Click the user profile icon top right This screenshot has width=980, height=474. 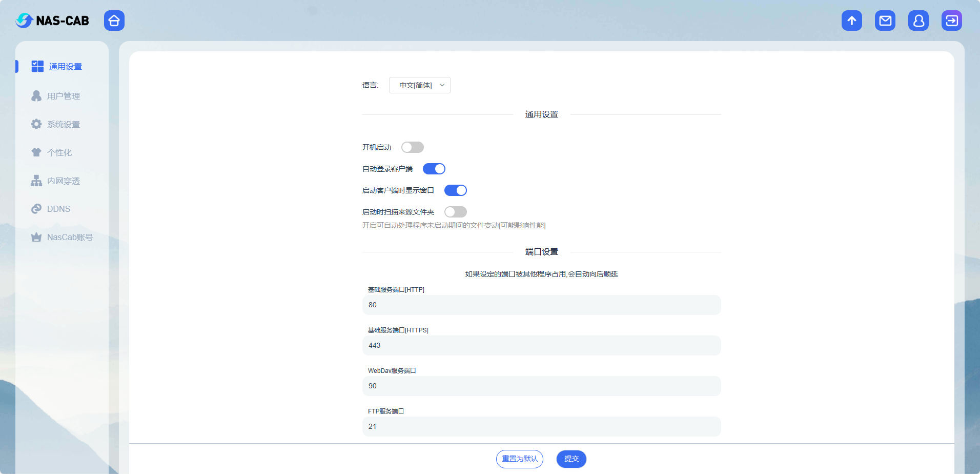click(x=918, y=21)
